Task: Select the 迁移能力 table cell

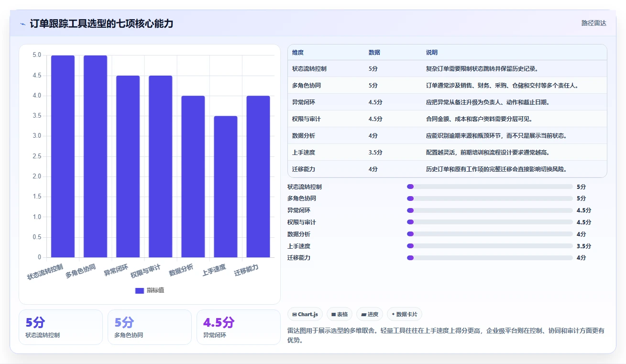Action: click(x=304, y=169)
